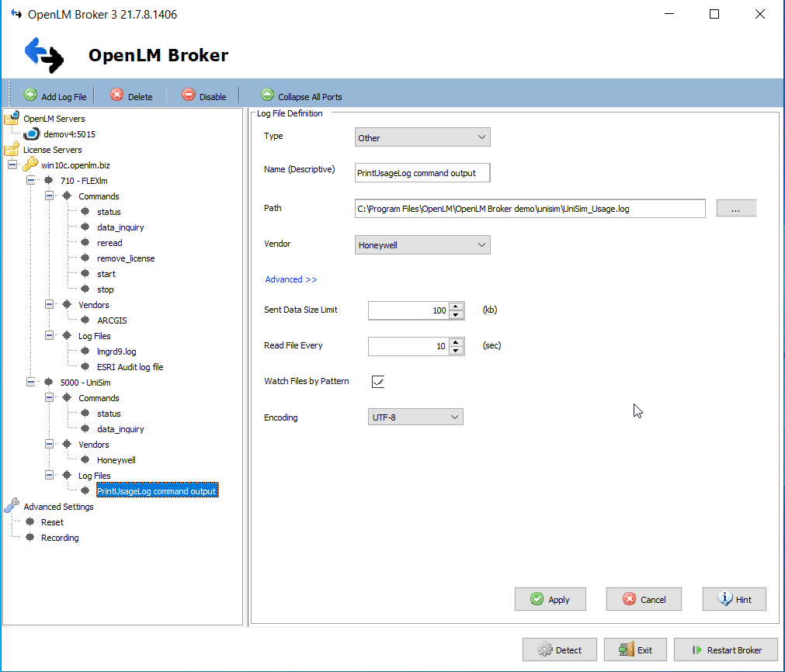Click the Path browse ... button
785x672 pixels.
tap(735, 208)
